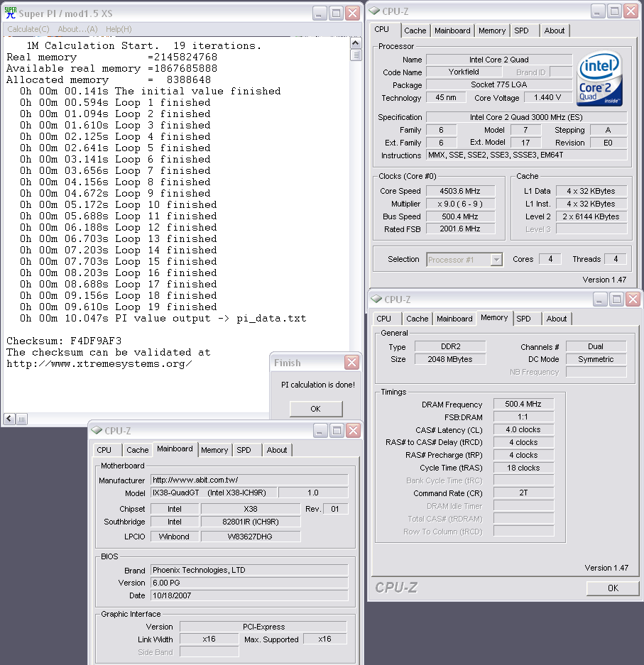Image resolution: width=644 pixels, height=665 pixels.
Task: Switch to Memory tab in top CPU-Z window
Action: pos(491,31)
